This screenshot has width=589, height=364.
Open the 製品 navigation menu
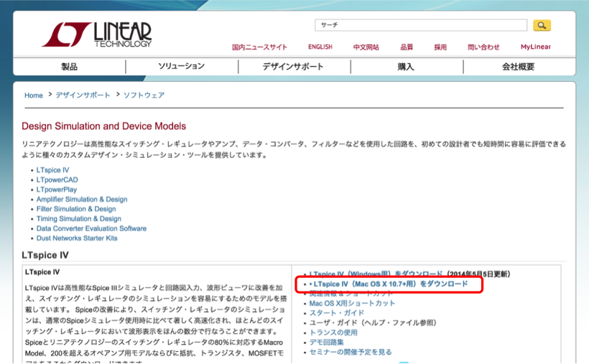point(69,67)
